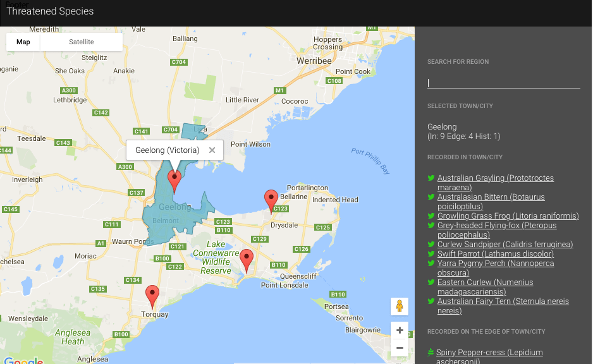Click the red marker near Torquay
This screenshot has width=593, height=364.
[x=152, y=296]
